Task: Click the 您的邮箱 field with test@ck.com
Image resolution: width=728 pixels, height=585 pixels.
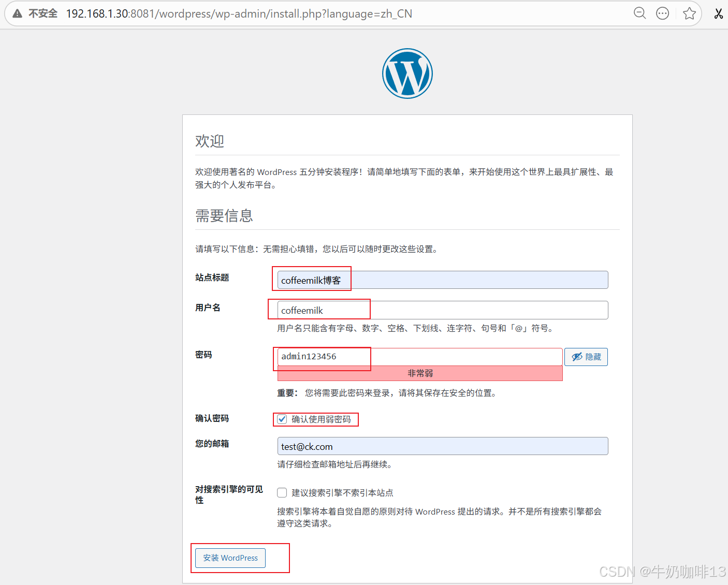Action: 443,446
